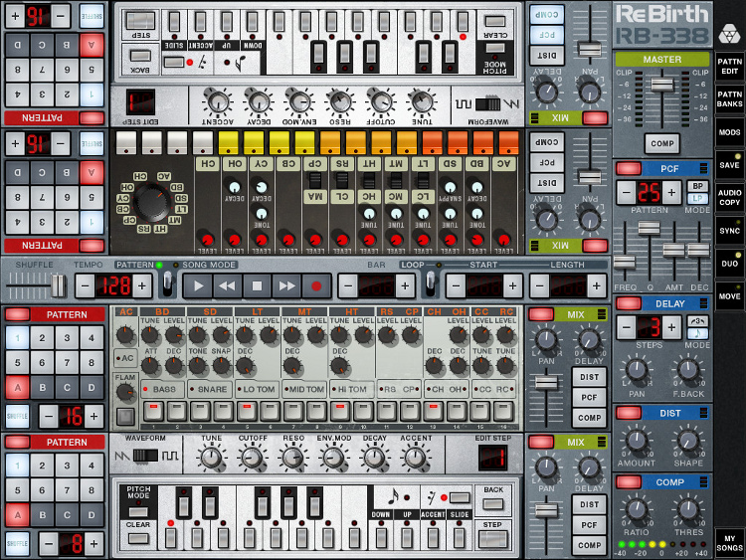Open PATTN EDIT in the sidebar
746x560 pixels.
pos(729,66)
